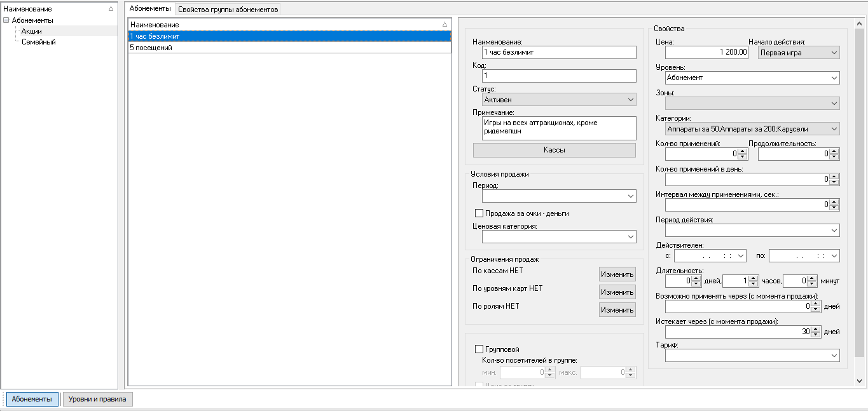Increase Длительность minutes spinner
Viewport: 868px width, 411px height.
coord(813,278)
